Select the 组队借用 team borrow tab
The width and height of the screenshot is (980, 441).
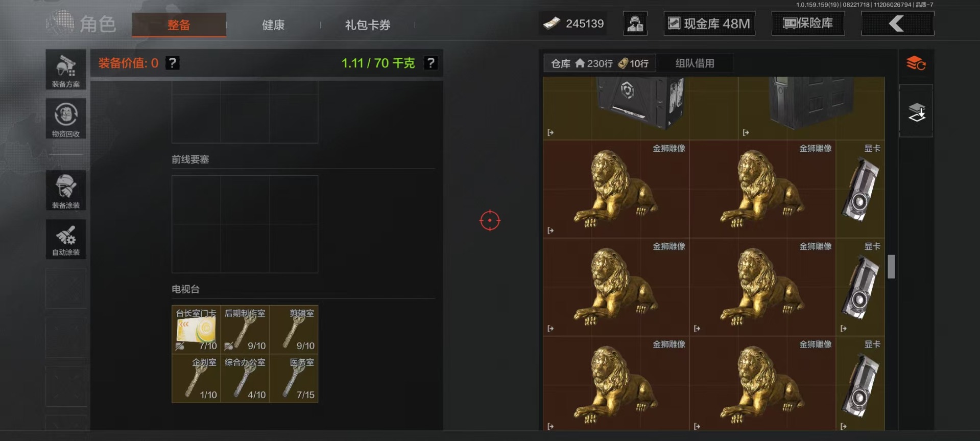click(x=695, y=63)
